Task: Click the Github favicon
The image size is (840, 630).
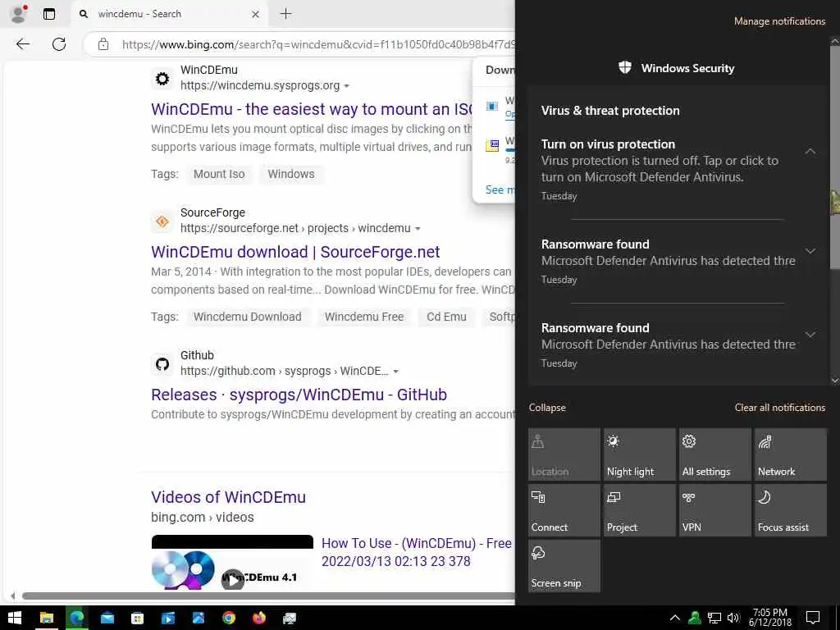Action: 162,364
